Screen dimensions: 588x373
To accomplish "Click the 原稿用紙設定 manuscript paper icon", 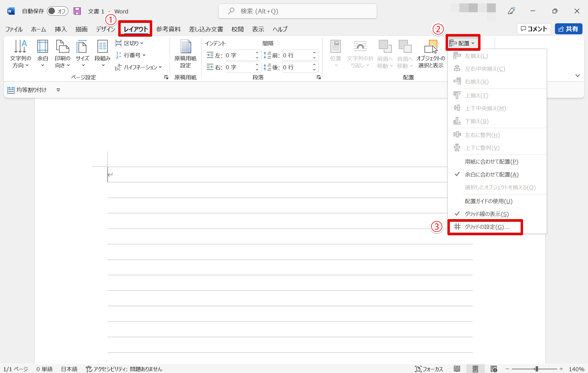I will pyautogui.click(x=186, y=54).
